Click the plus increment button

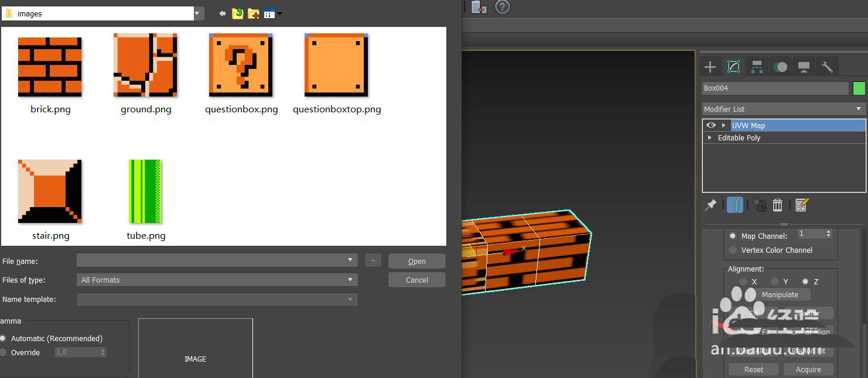click(373, 261)
